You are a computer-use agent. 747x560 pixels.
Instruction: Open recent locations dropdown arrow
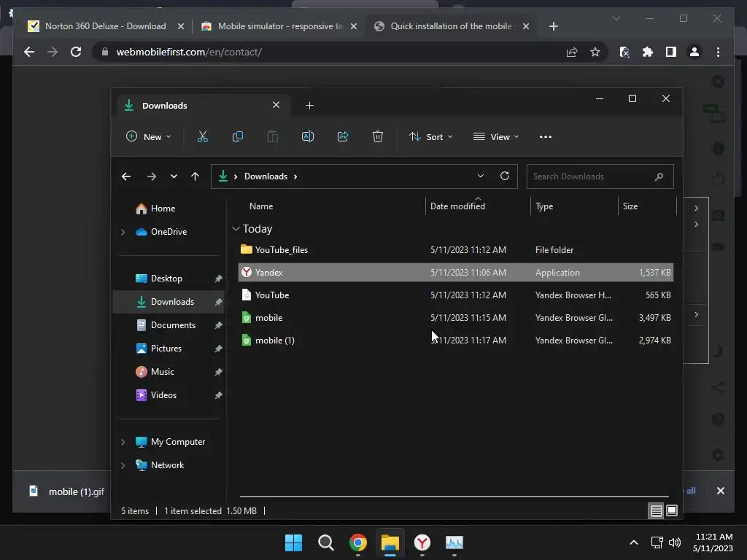(x=174, y=176)
